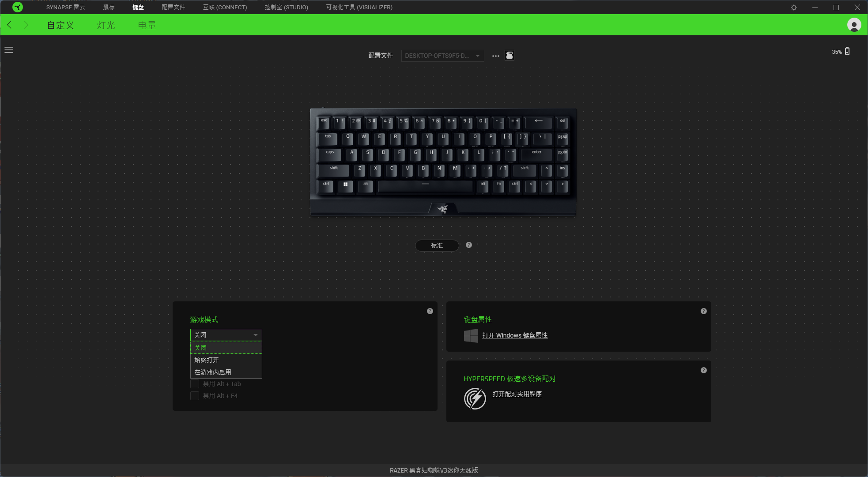Go back using the left arrow
This screenshot has height=477, width=868.
point(9,25)
